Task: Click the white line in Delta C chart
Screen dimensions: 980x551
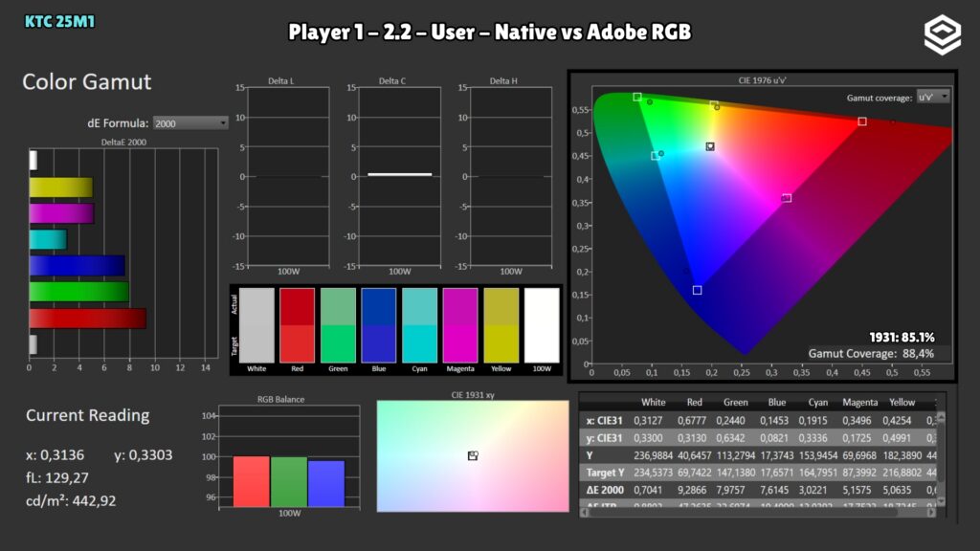Action: 400,174
